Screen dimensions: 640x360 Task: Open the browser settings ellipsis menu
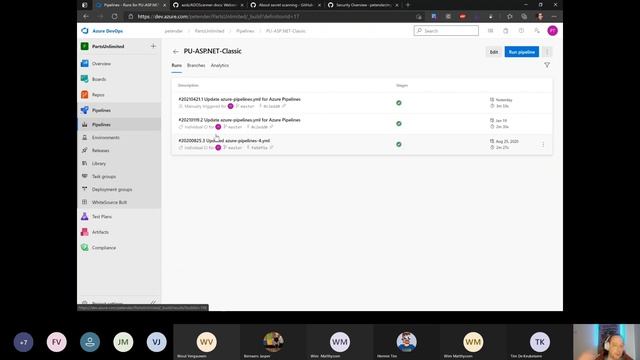(x=554, y=17)
